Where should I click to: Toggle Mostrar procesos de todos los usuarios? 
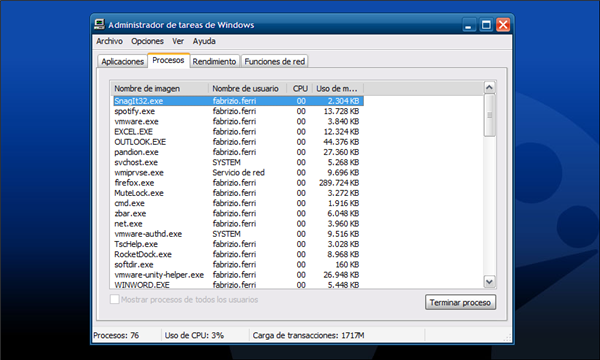pos(114,299)
